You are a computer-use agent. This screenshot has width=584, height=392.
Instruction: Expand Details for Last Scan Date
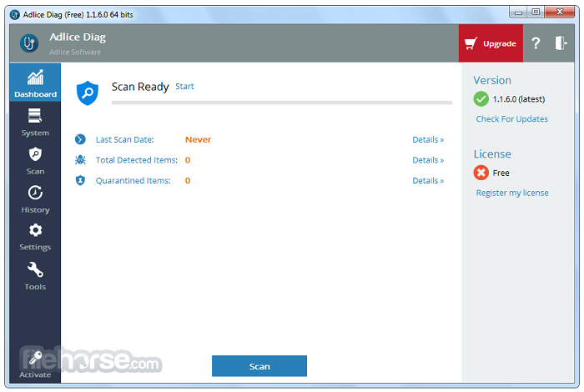click(428, 140)
